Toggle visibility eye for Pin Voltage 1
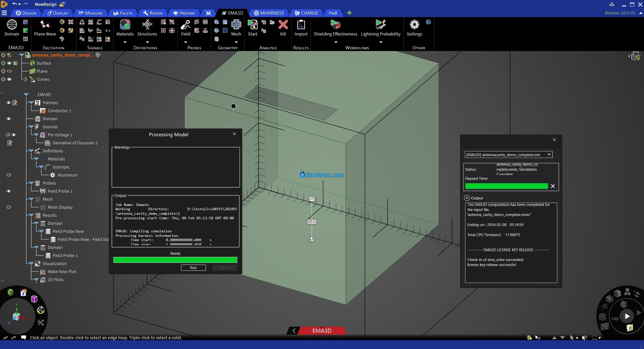This screenshot has height=349, width=644. coord(14,135)
